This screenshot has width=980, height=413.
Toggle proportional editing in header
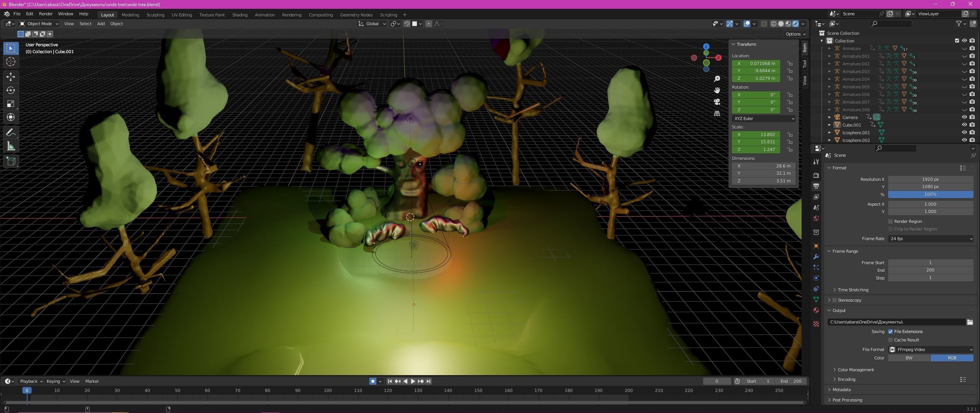(429, 24)
